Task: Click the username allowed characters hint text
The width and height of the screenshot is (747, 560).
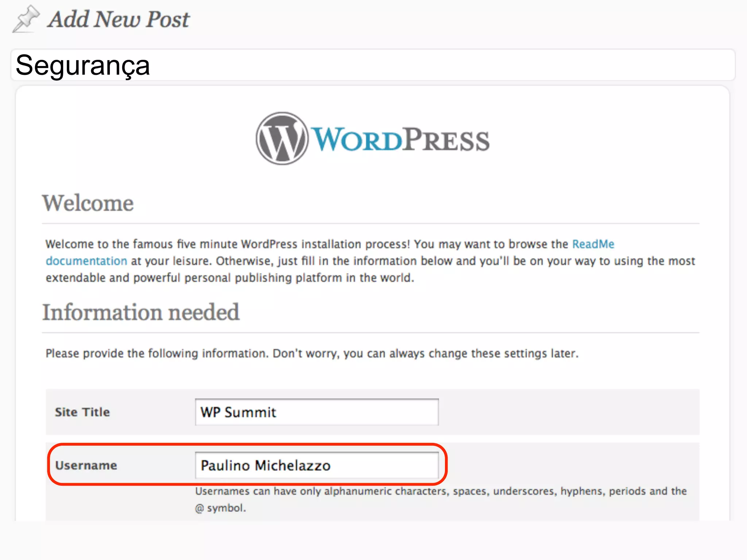Action: (441, 491)
